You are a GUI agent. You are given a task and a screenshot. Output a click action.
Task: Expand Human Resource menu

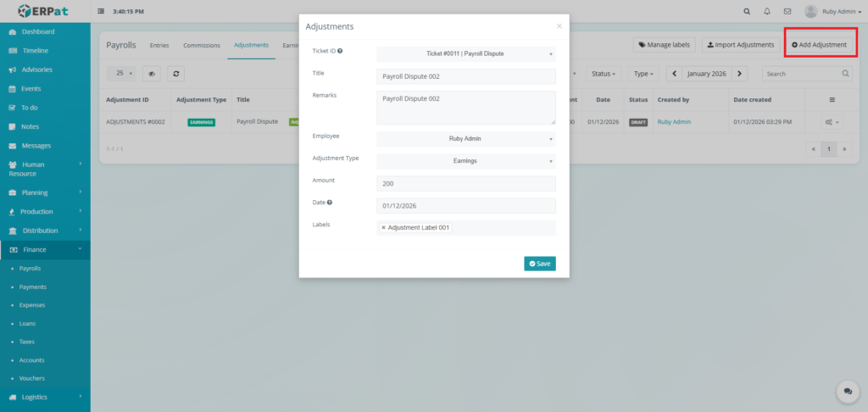(x=45, y=169)
